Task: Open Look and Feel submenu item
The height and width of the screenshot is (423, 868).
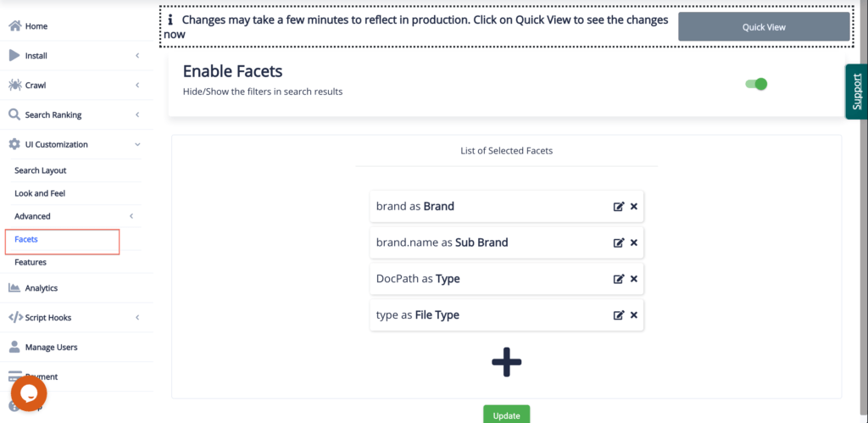Action: (40, 193)
